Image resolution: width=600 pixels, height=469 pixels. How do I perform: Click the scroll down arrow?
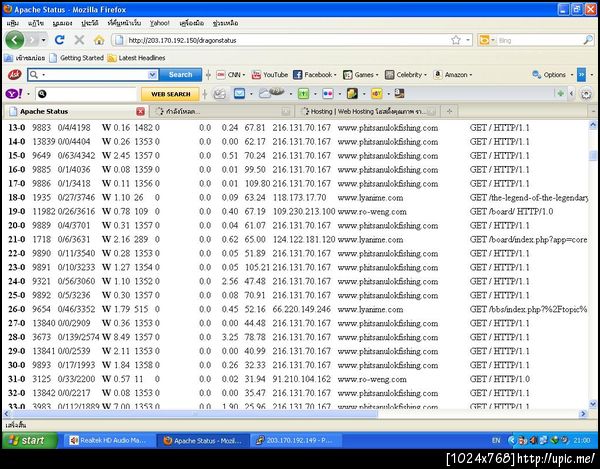point(593,403)
